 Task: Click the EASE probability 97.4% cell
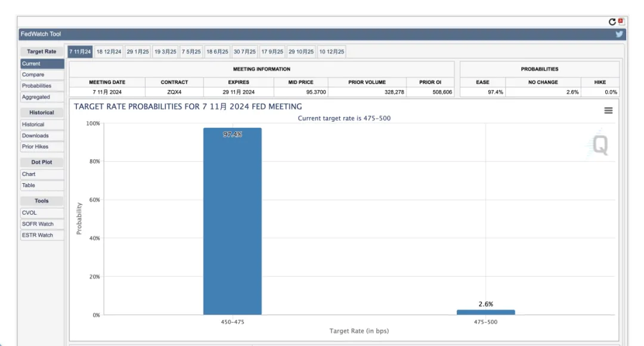click(x=482, y=92)
